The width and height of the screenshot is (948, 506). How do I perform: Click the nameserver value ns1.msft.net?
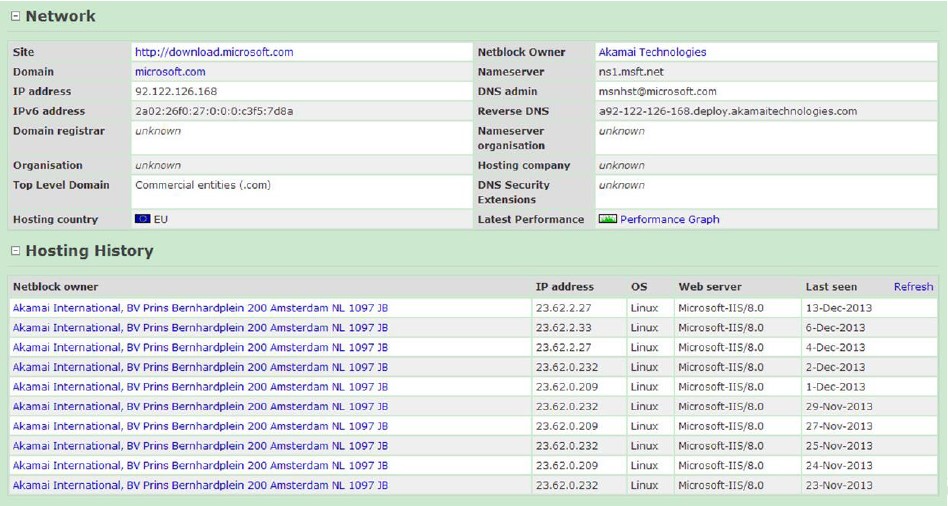(631, 72)
